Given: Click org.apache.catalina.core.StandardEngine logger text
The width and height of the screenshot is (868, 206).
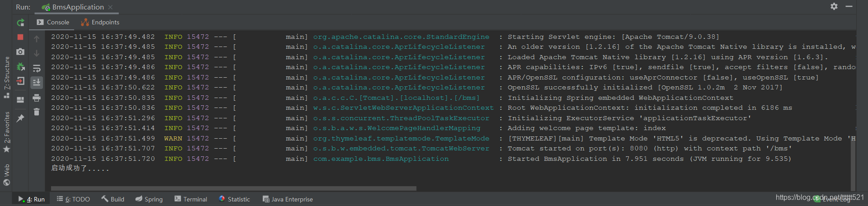Looking at the screenshot, I should (401, 37).
